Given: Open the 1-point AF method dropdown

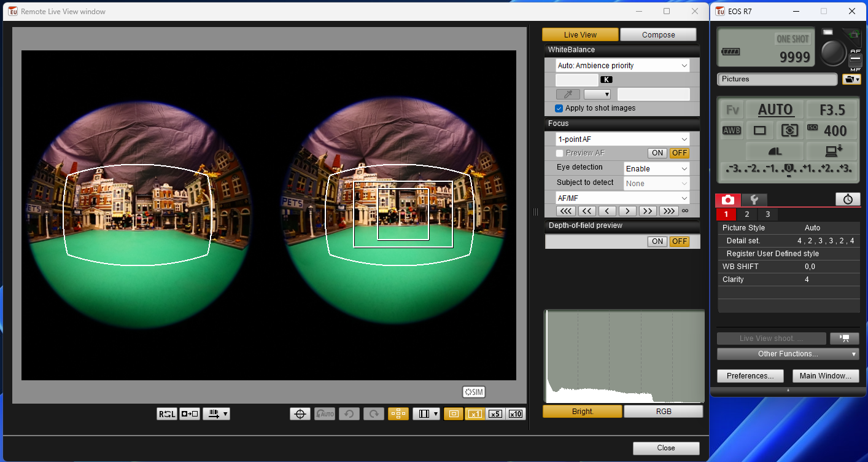Looking at the screenshot, I should tap(622, 139).
